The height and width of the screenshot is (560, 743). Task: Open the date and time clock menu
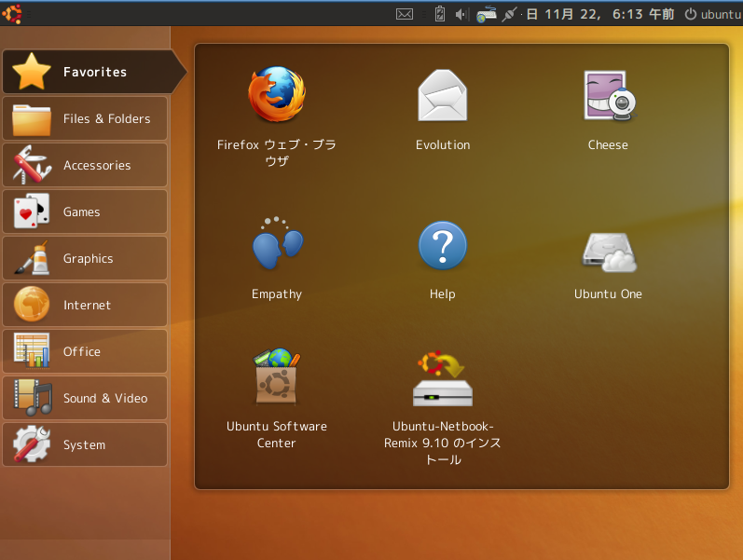599,14
